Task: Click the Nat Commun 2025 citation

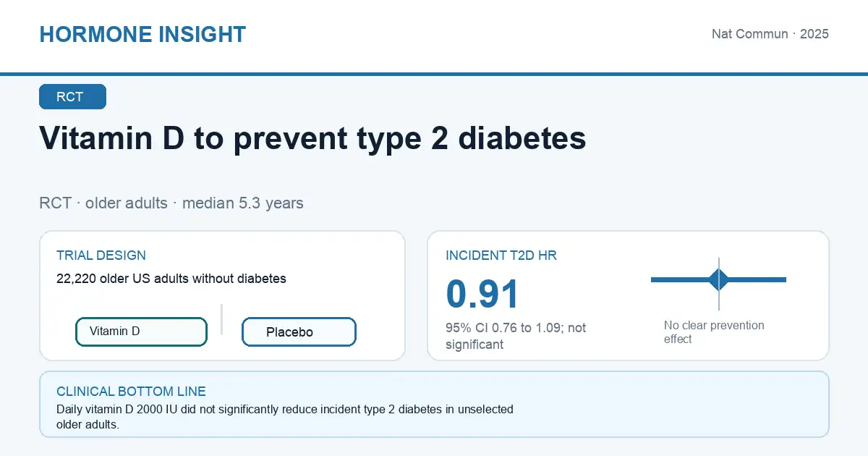Action: click(770, 34)
